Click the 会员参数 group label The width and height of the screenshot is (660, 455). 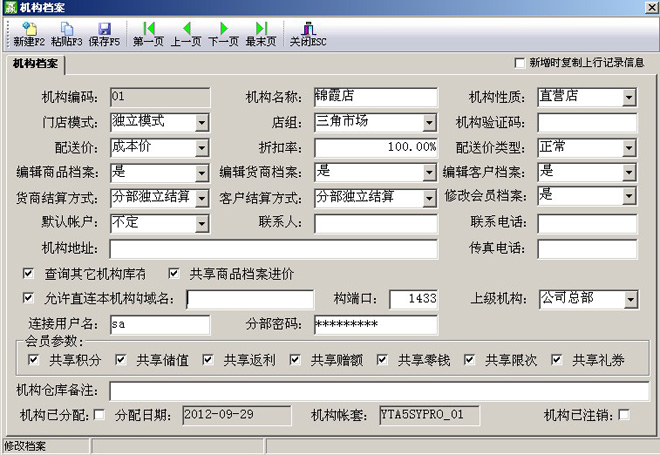click(x=54, y=341)
